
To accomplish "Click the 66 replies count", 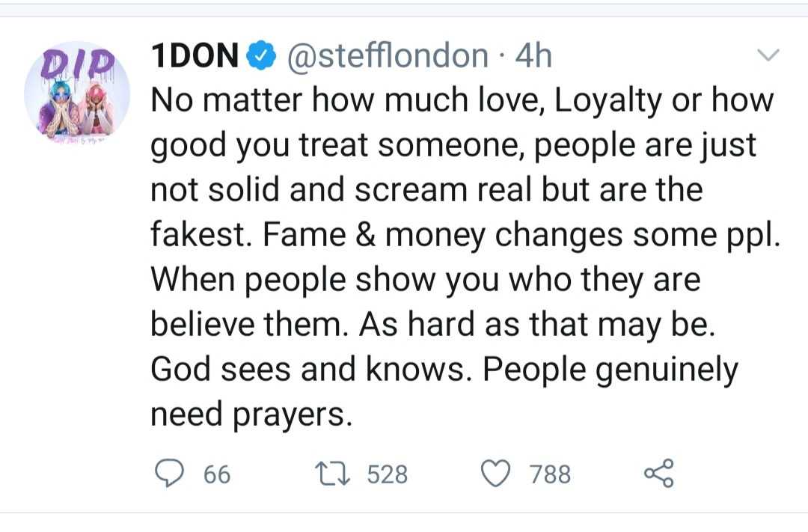I will (x=217, y=474).
